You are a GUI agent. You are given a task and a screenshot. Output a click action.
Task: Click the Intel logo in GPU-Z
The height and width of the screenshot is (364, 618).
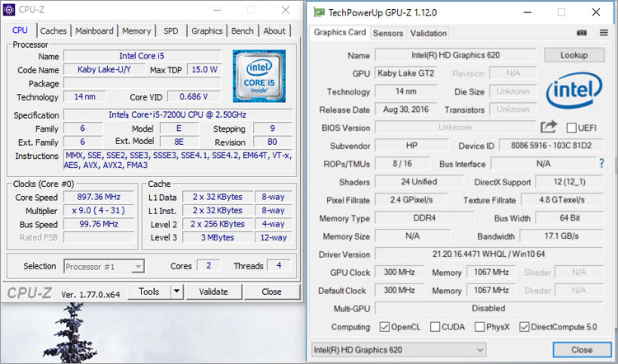point(574,91)
